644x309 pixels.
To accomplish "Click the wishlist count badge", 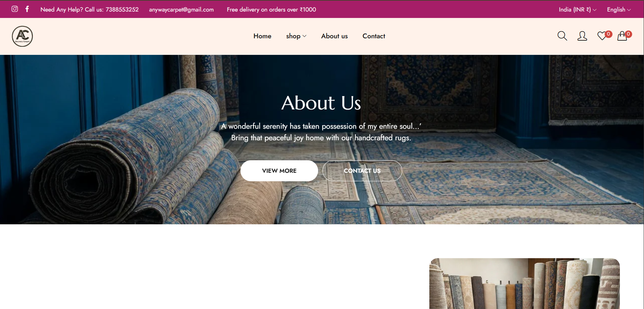I will [608, 34].
